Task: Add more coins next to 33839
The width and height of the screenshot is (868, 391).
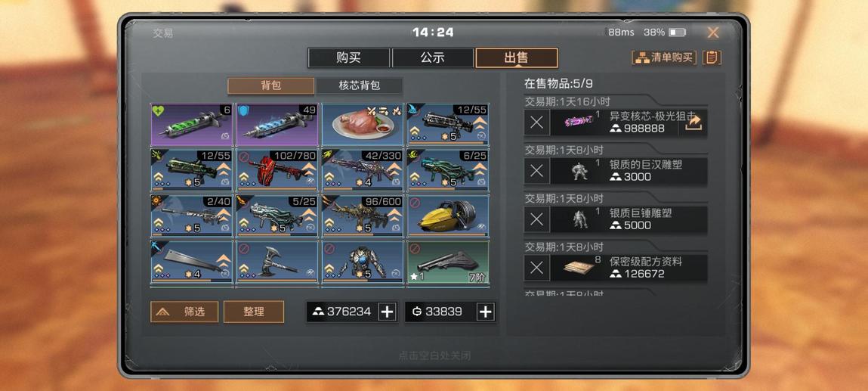Action: pos(485,312)
